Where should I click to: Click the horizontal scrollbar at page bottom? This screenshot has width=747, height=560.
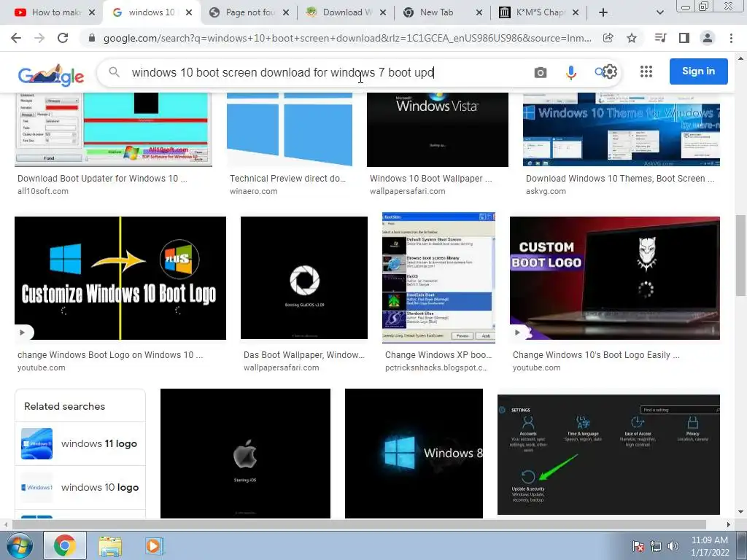(359, 524)
